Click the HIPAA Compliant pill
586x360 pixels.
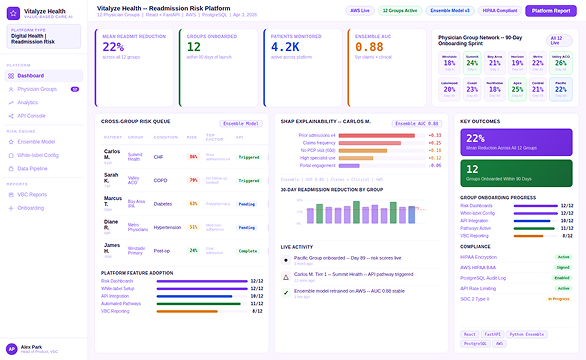[x=500, y=11]
